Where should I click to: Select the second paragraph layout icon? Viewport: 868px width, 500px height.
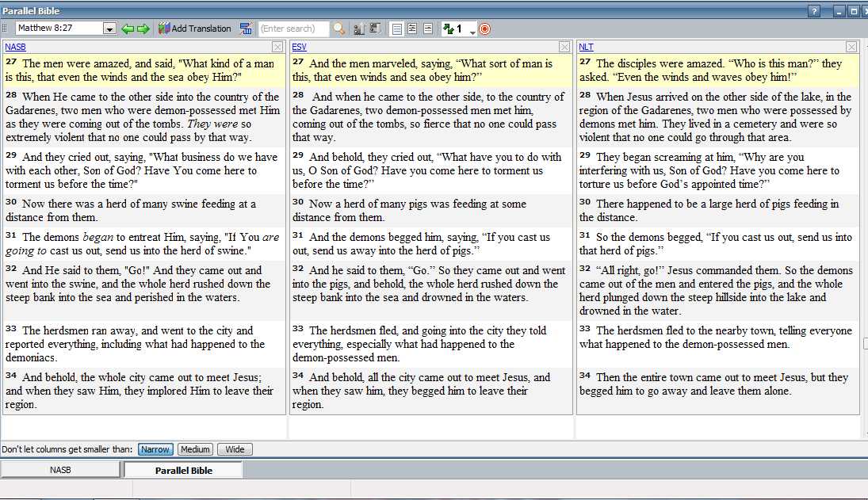tap(412, 29)
